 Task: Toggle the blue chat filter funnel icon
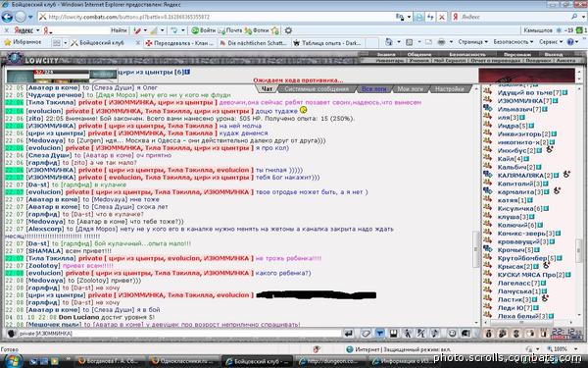(379, 333)
